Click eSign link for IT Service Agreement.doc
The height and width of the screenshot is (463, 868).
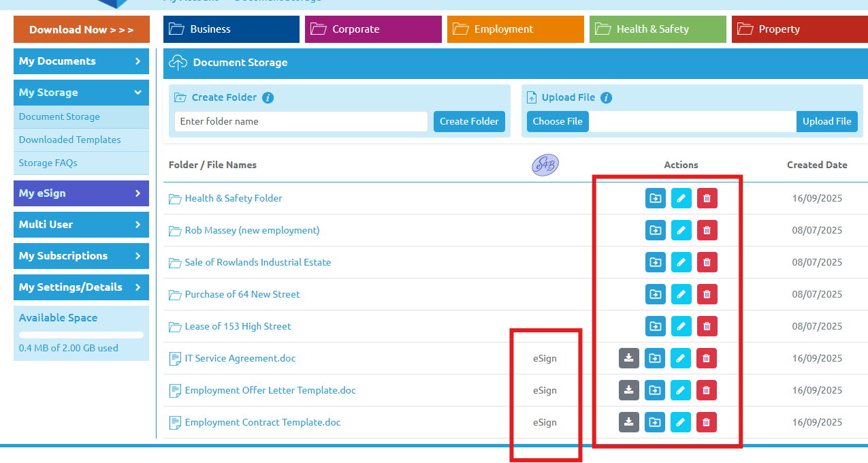coord(545,358)
